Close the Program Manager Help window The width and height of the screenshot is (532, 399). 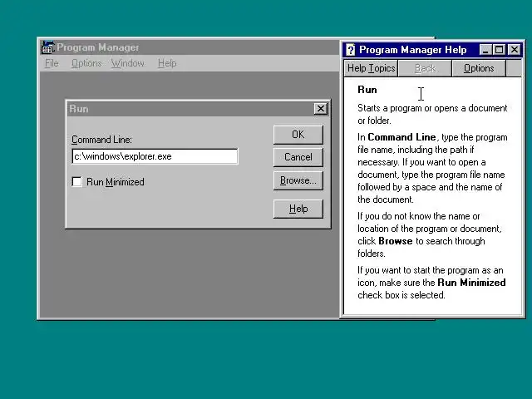coord(515,50)
